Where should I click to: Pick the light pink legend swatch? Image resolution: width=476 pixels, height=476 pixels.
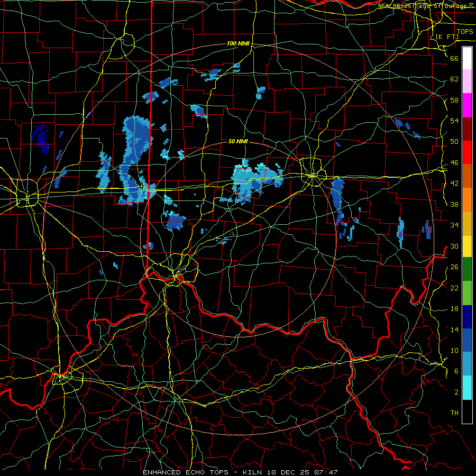coord(467,81)
